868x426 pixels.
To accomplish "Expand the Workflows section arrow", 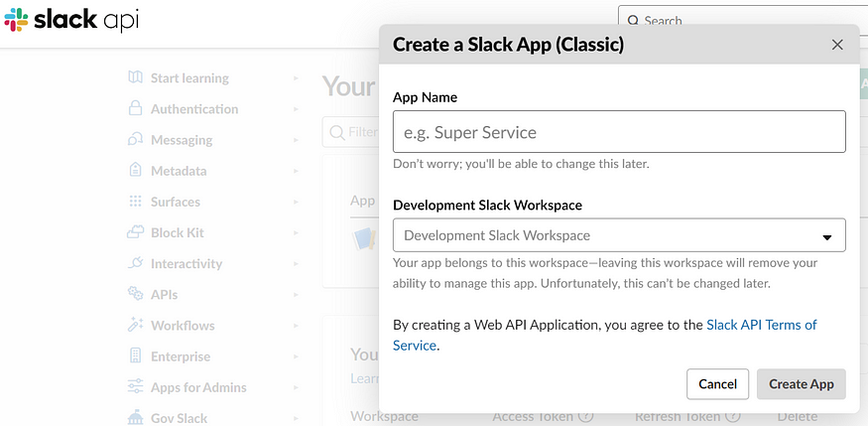I will tap(297, 326).
